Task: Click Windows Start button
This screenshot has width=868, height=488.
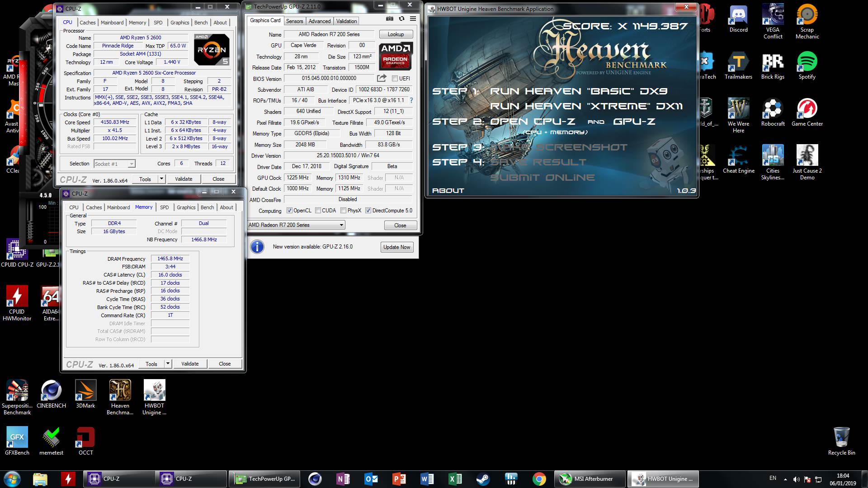Action: click(12, 479)
